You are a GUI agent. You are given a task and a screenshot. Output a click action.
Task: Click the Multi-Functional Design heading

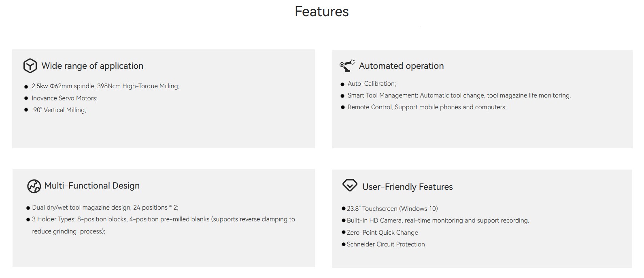(92, 186)
